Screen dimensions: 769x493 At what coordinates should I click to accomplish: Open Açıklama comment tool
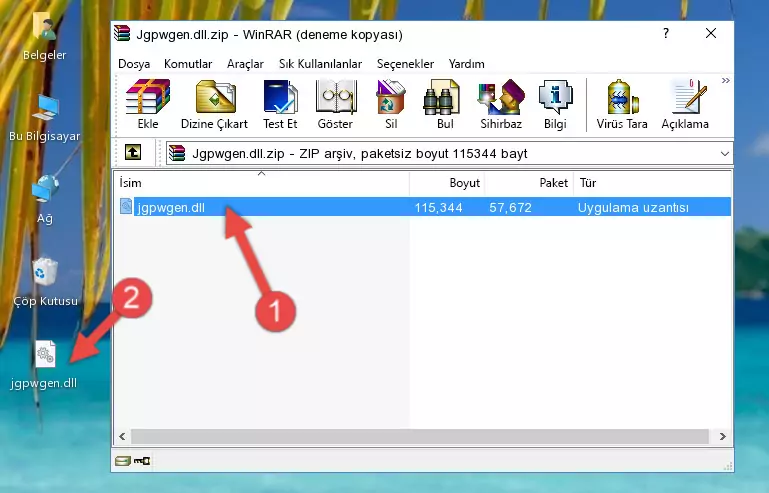coord(685,104)
